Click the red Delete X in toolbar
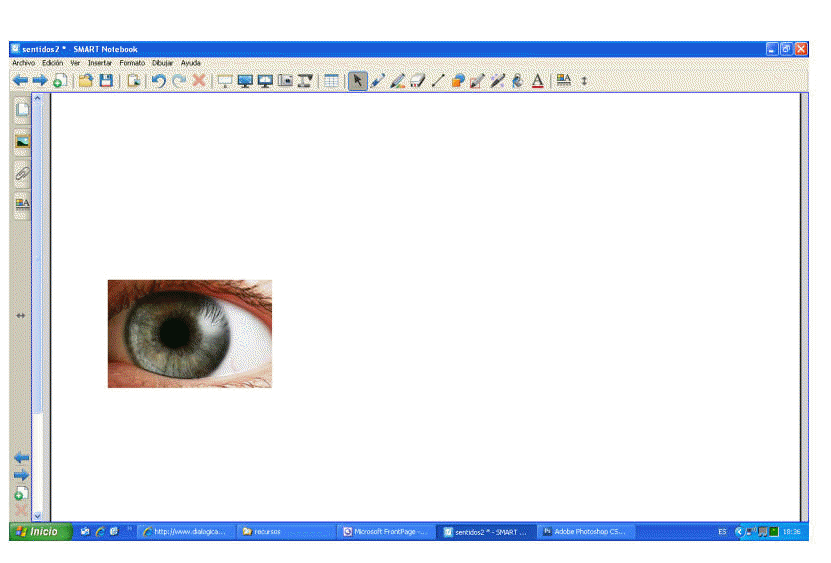831x563 pixels. coord(199,81)
